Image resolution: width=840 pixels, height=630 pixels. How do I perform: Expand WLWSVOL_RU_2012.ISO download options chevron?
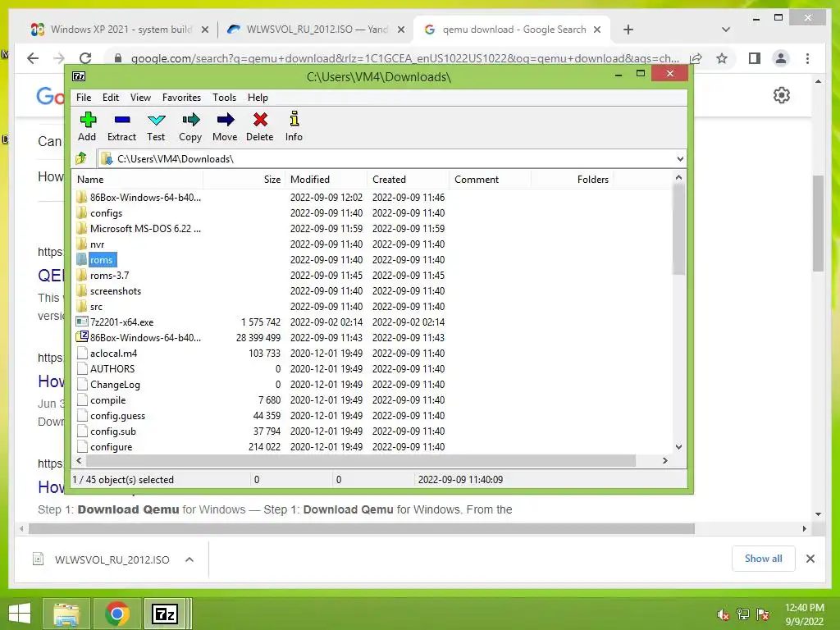click(x=189, y=559)
